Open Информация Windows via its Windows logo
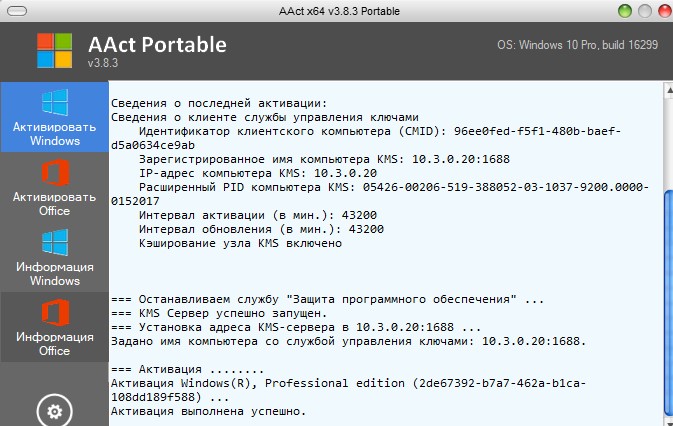673x426 pixels. point(54,243)
